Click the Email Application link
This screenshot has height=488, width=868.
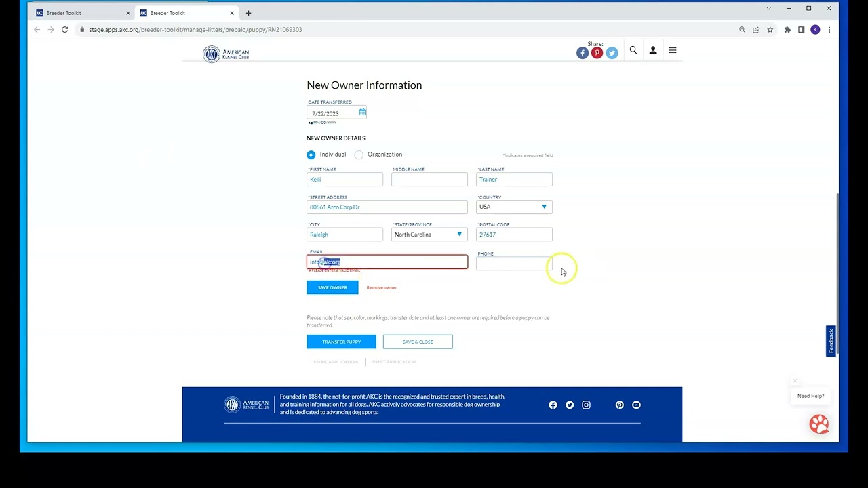pos(336,362)
